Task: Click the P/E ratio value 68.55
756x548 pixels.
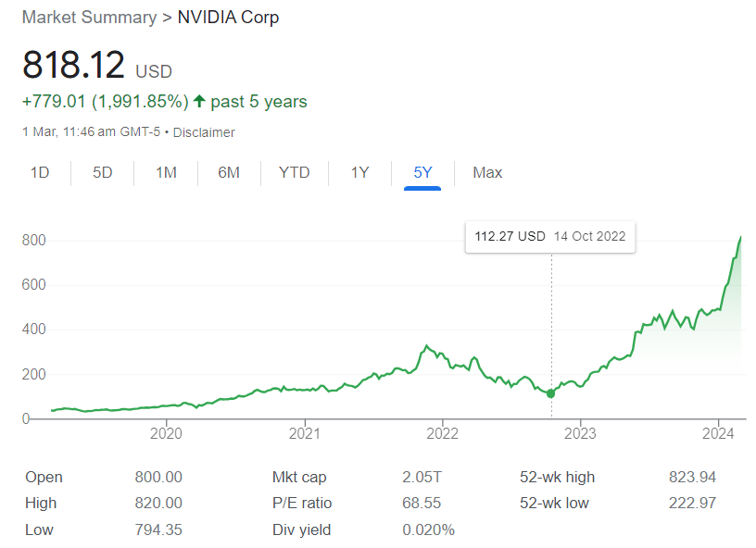Action: [422, 504]
